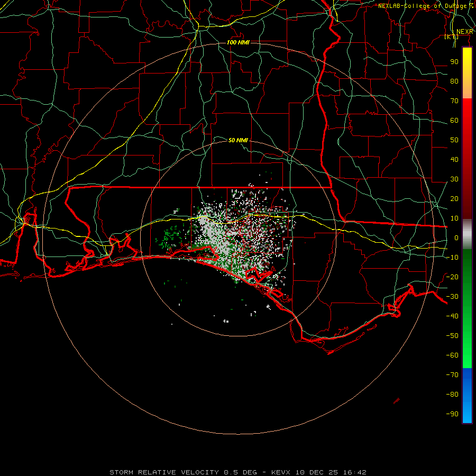This screenshot has height=476, width=476.
Task: Select the "NEXLAB-College of DuPage" credit text
Action: point(422,6)
